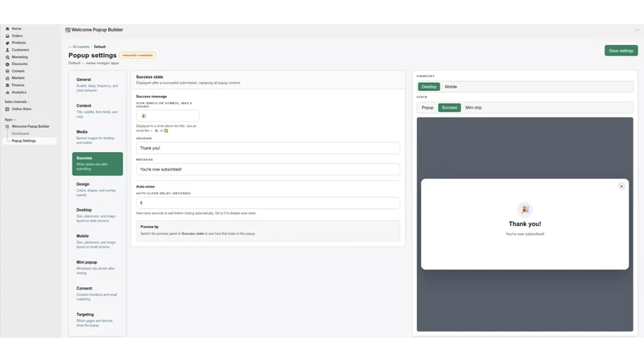Click the Analytics chart icon
Image resolution: width=644 pixels, height=362 pixels.
click(x=7, y=93)
